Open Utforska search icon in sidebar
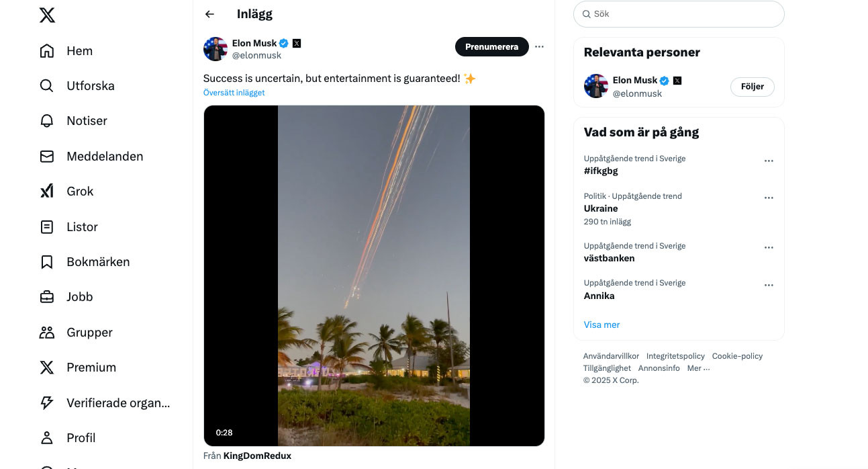This screenshot has width=868, height=469. point(47,86)
